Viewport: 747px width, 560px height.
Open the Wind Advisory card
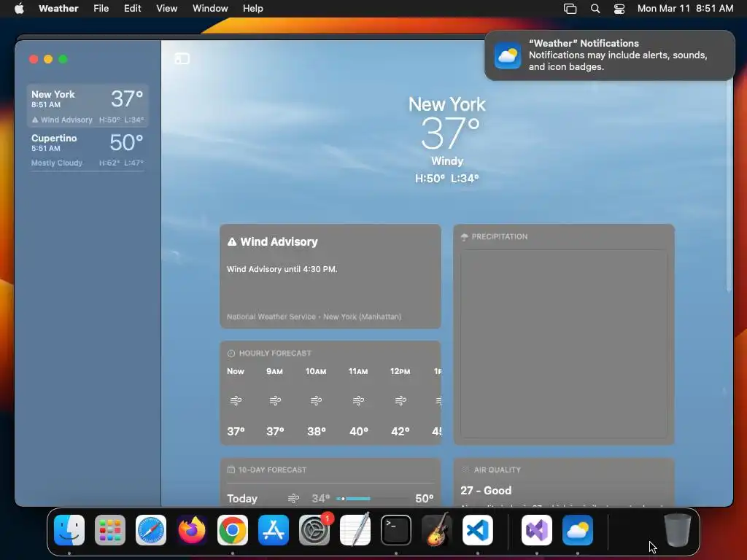[x=330, y=276]
